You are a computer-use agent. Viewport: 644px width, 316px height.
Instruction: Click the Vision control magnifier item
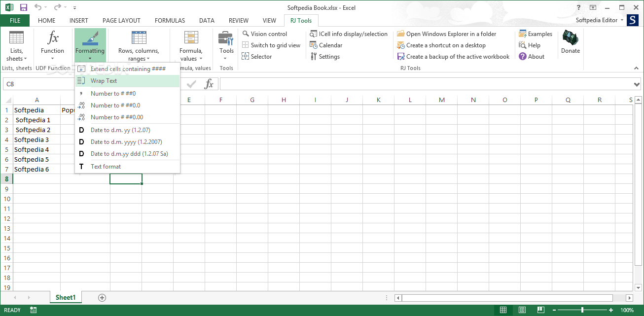pos(265,34)
